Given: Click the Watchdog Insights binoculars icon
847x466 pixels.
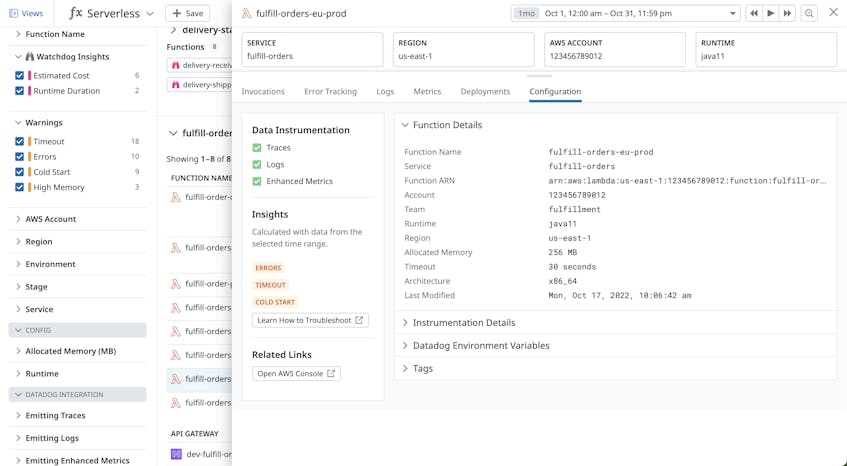Looking at the screenshot, I should click(x=30, y=57).
